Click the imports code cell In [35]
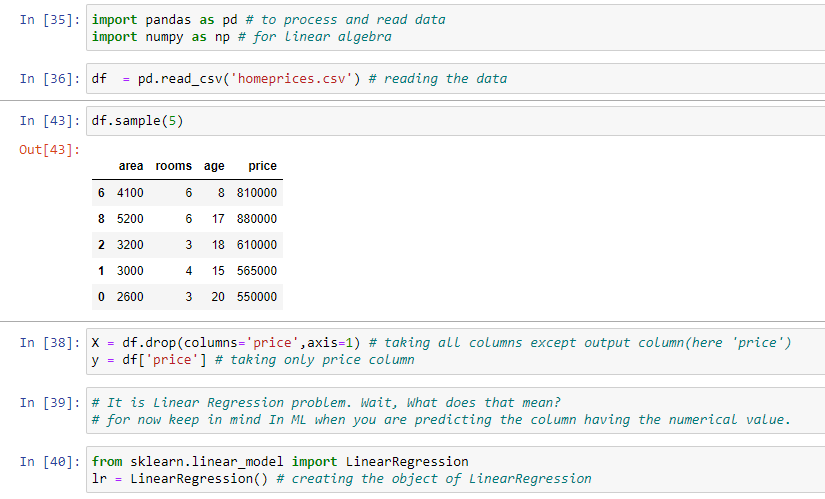Image resolution: width=825 pixels, height=499 pixels. [456, 28]
